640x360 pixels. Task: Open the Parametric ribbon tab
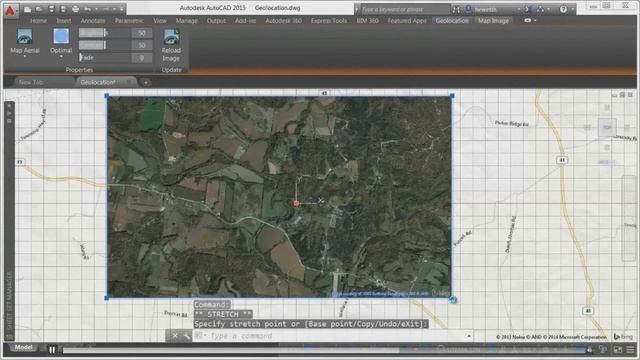129,20
